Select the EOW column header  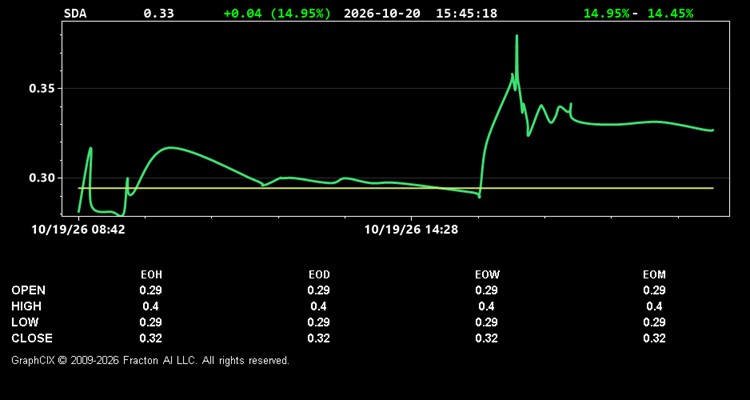click(486, 275)
